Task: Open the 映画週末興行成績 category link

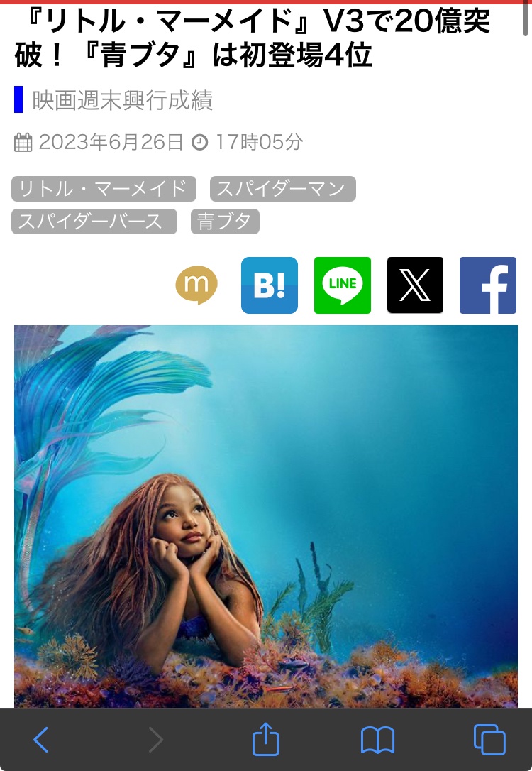Action: click(x=122, y=100)
